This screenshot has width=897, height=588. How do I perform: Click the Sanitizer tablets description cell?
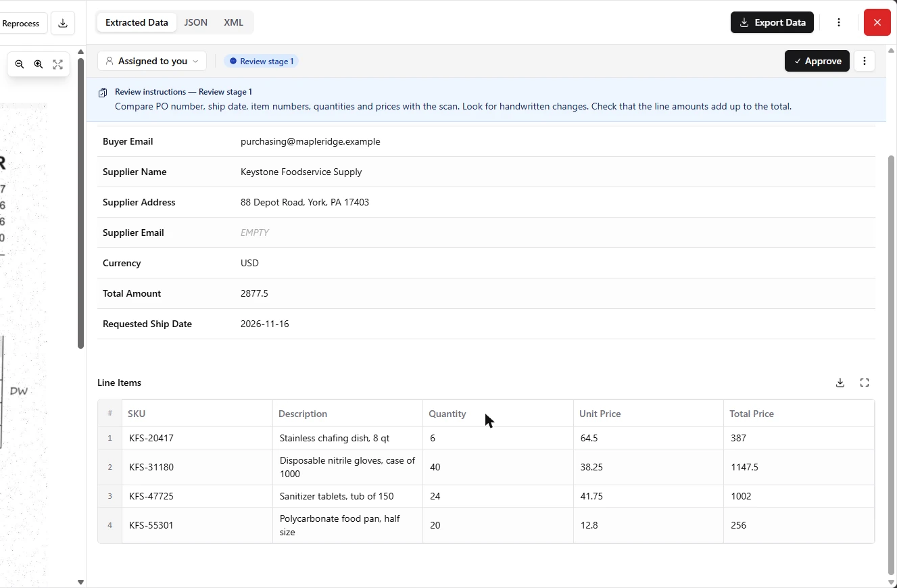click(x=347, y=496)
